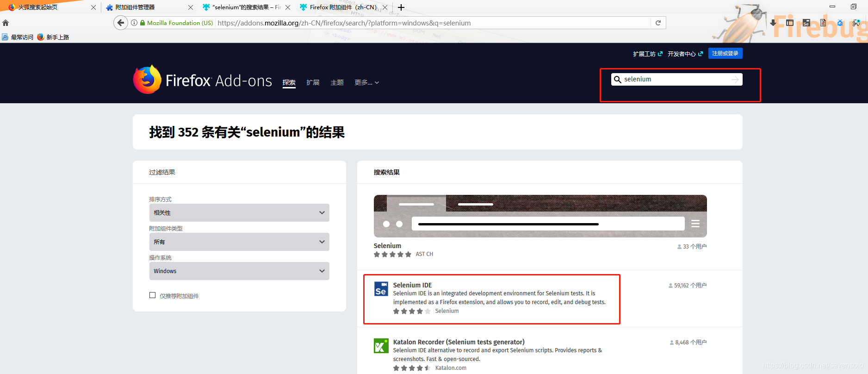Expand the 更多… menu

click(367, 82)
